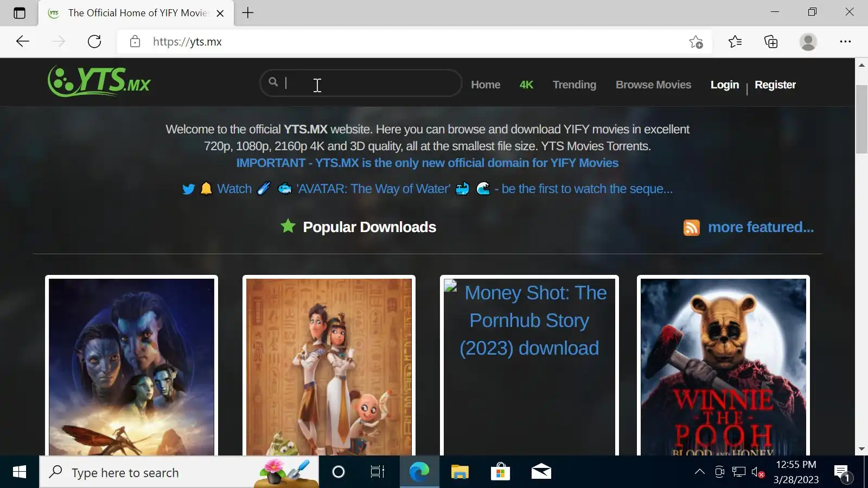View site information lock icon
Viewport: 868px width, 488px height.
pos(135,42)
